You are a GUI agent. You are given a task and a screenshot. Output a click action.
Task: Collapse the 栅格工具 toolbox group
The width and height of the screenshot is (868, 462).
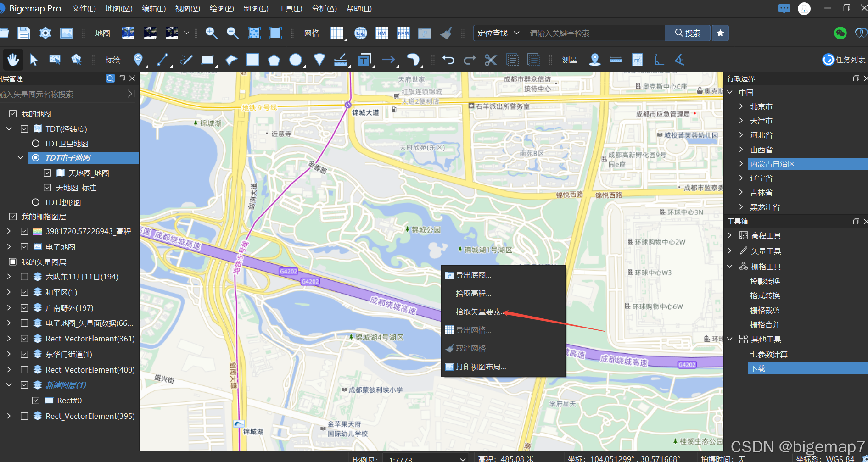coord(730,267)
